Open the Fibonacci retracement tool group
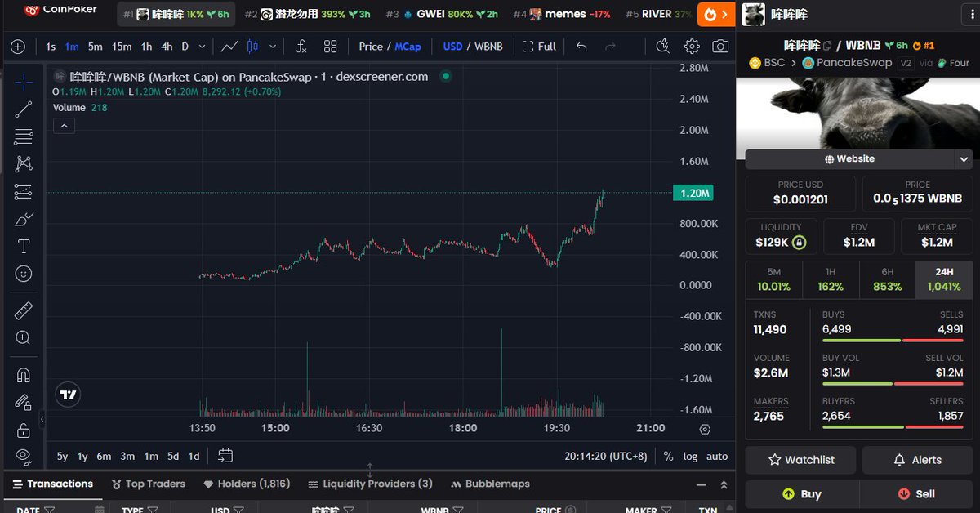The image size is (980, 513). tap(24, 137)
